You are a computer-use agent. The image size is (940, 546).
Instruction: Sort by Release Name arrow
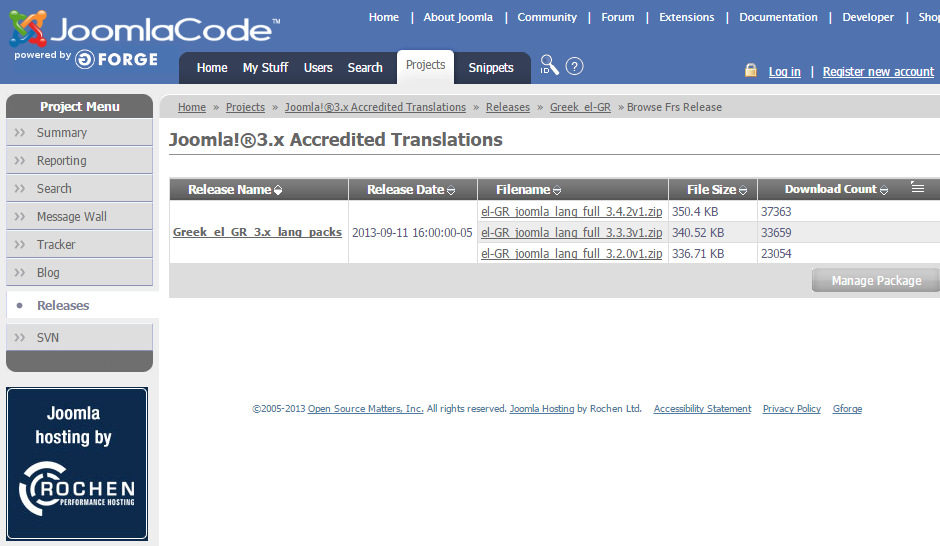(x=278, y=190)
